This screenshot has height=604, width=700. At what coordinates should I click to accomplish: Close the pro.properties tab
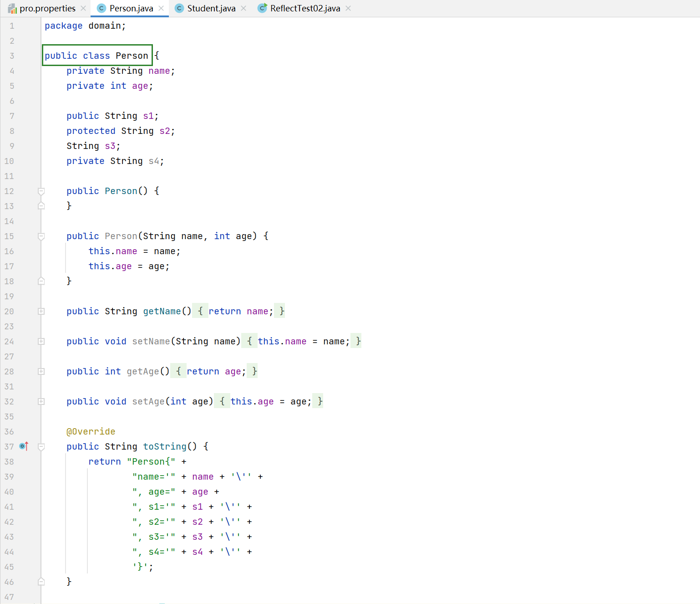click(x=83, y=8)
